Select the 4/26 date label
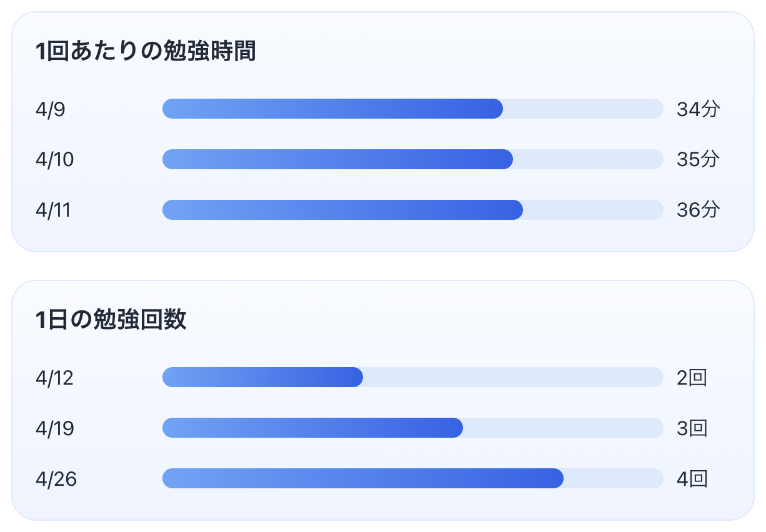The width and height of the screenshot is (766, 532). pos(56,479)
